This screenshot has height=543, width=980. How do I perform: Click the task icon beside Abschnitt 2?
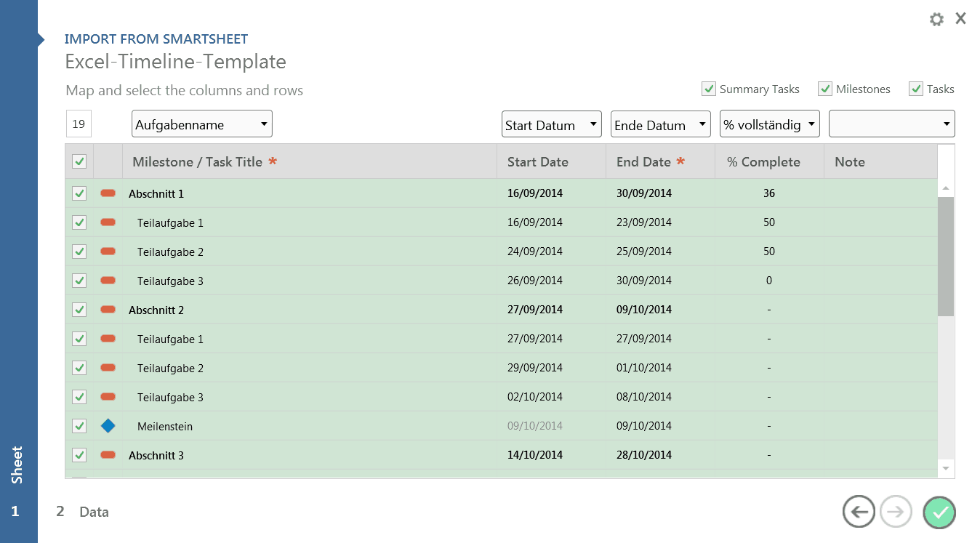point(108,310)
